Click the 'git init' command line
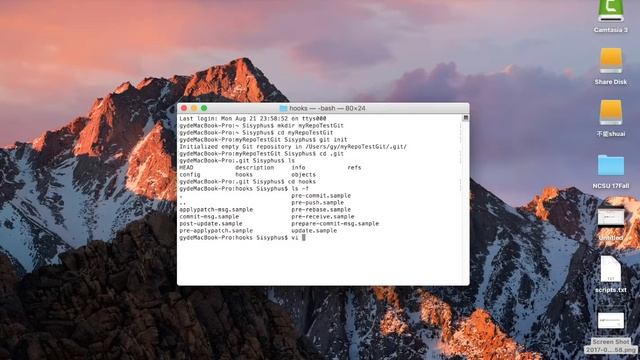This screenshot has height=360, width=640. click(263, 140)
